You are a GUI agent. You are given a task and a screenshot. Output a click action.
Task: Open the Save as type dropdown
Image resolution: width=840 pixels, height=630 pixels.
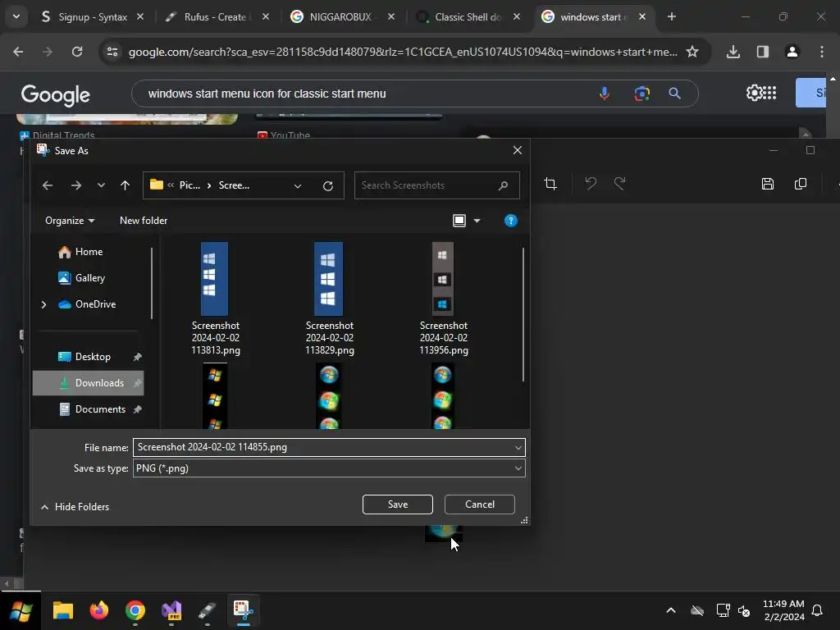point(329,468)
